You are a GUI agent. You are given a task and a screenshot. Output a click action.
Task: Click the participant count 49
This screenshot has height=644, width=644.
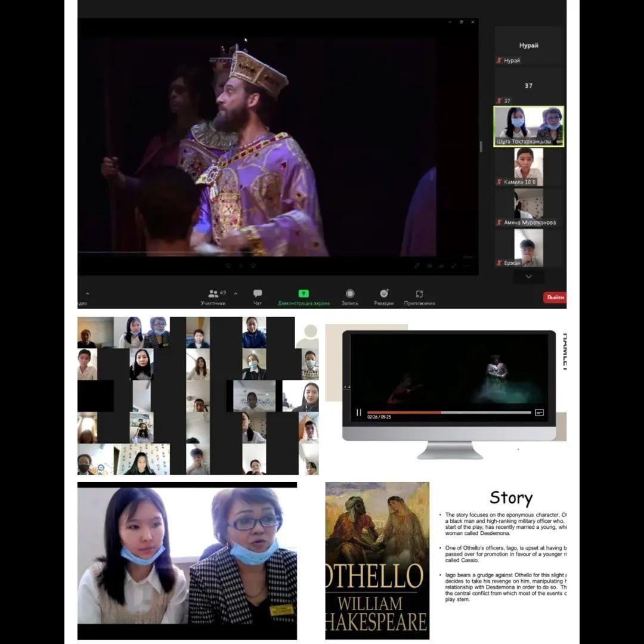click(223, 292)
